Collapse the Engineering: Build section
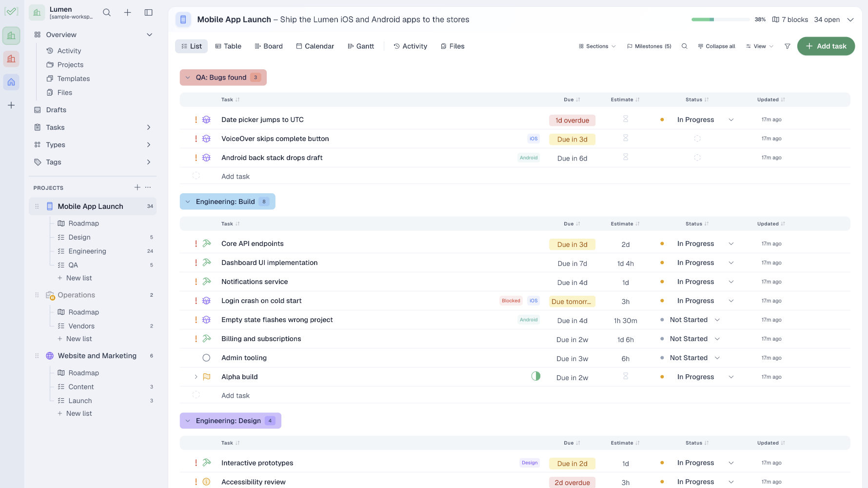 click(188, 202)
